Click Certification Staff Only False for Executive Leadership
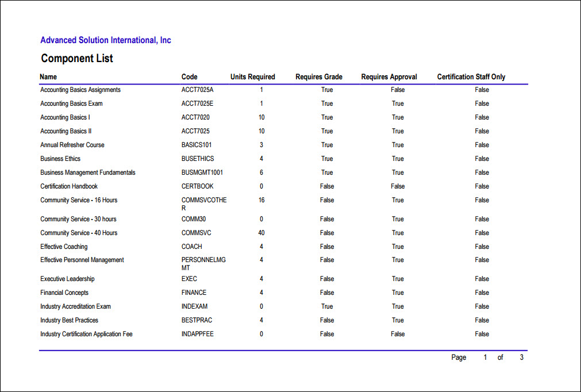This screenshot has width=581, height=392. pos(482,279)
